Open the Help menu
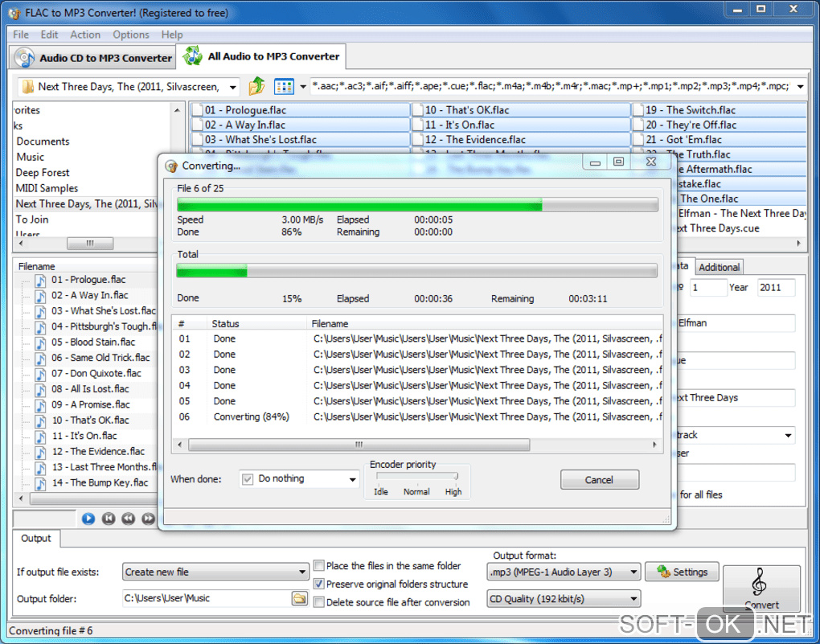This screenshot has height=644, width=820. [x=172, y=35]
